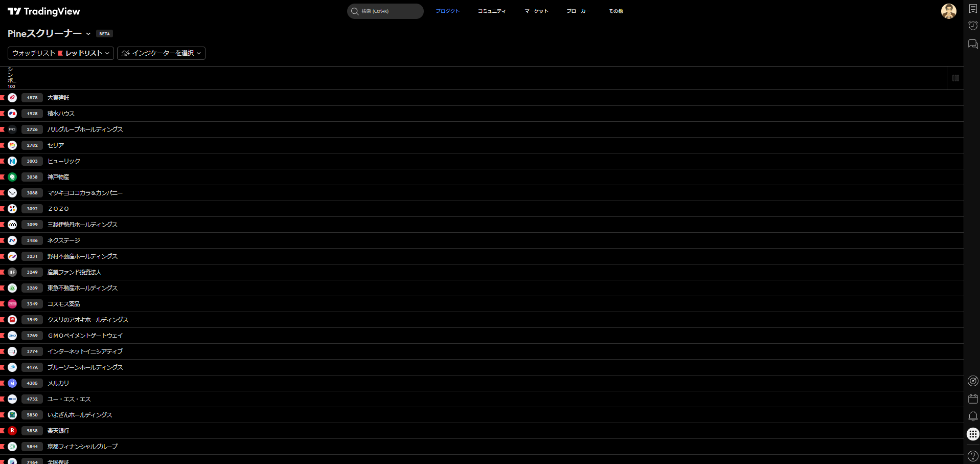
Task: Click the 神戸物産 company logo icon
Action: tap(12, 177)
